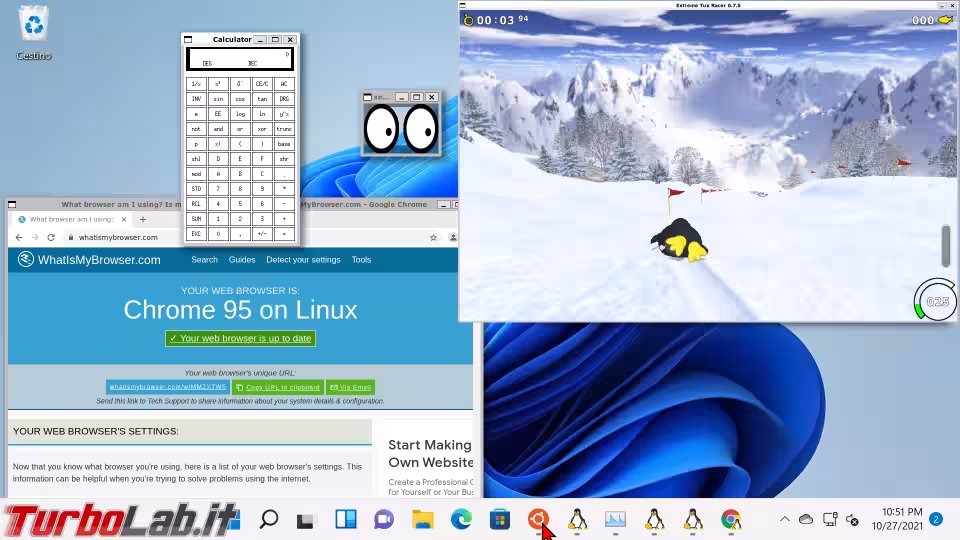Open the Calculator window menu icon
Image resolution: width=960 pixels, height=540 pixels.
coord(188,39)
